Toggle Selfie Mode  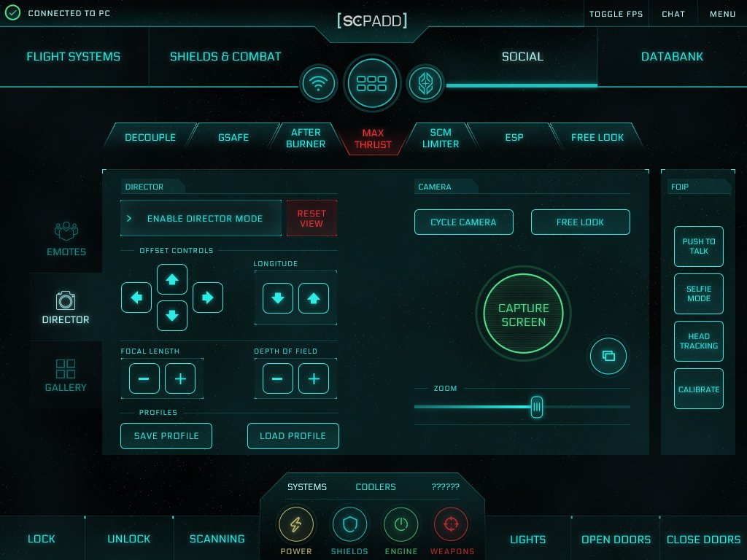click(x=698, y=294)
